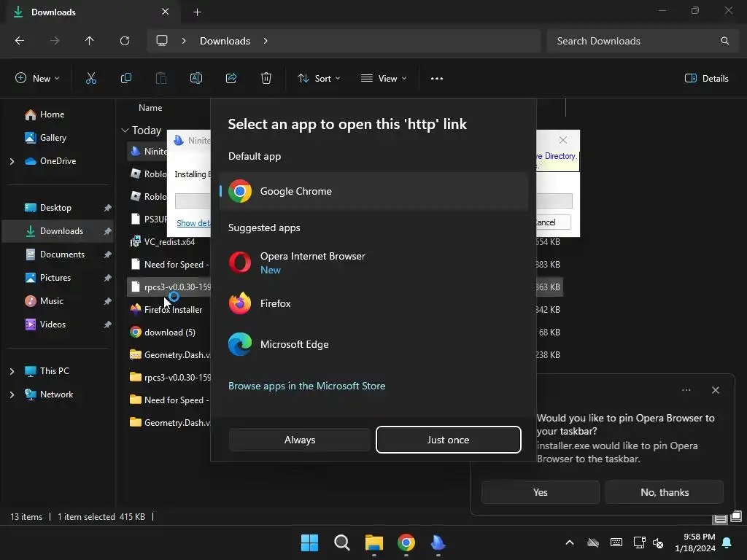
Task: Expand the This PC tree node
Action: click(12, 371)
